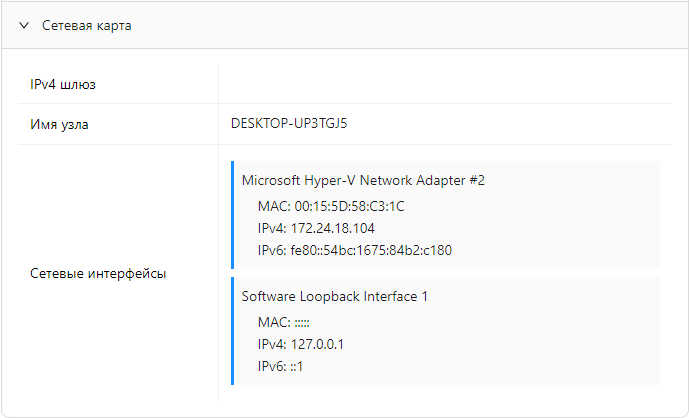The width and height of the screenshot is (689, 418).
Task: Collapse the Сетевая карта section chevron
Action: (24, 26)
